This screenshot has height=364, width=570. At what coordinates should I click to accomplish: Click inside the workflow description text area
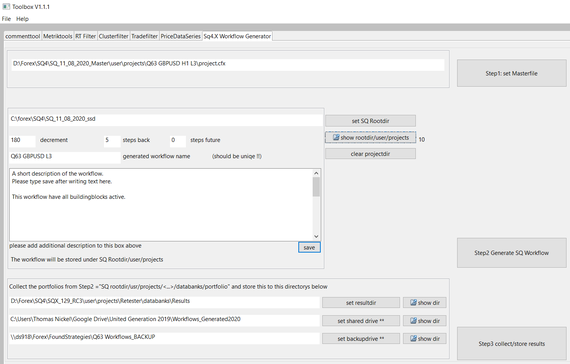tap(161, 204)
